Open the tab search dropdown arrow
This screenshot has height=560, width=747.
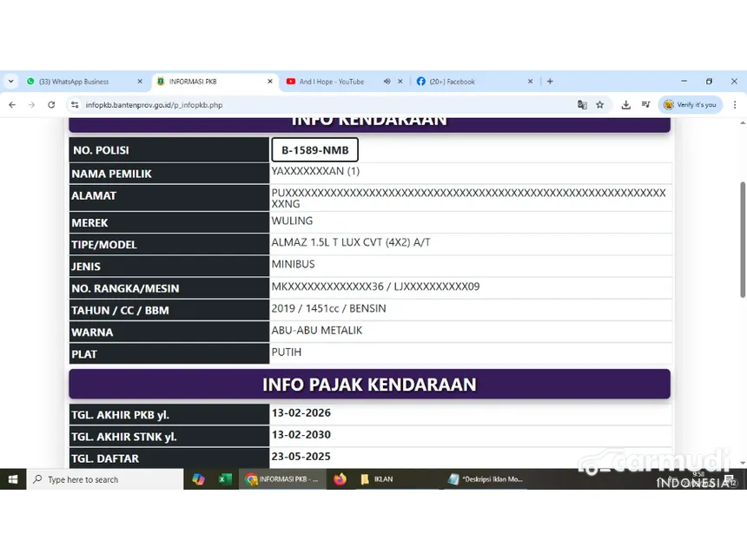point(10,82)
